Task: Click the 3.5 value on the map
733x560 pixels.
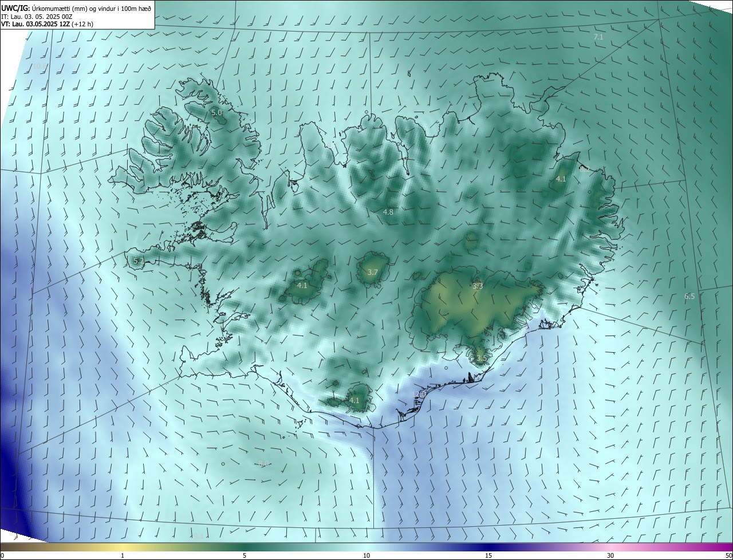Action: (x=481, y=358)
